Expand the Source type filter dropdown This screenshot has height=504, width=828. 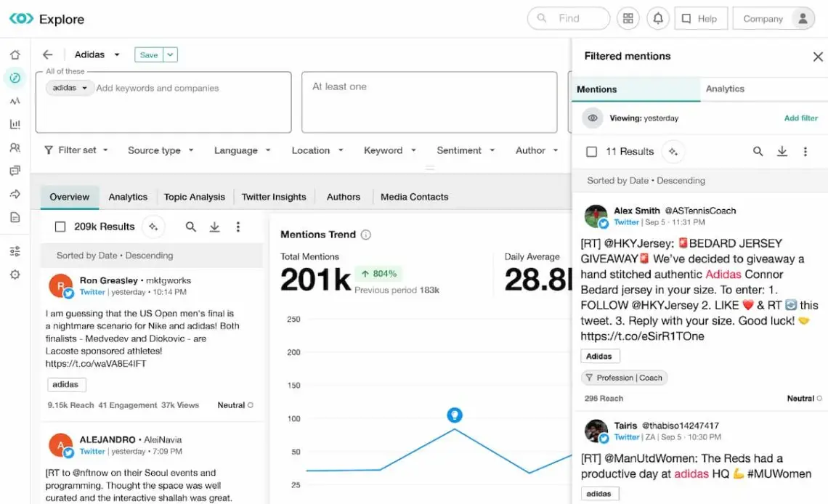[161, 150]
